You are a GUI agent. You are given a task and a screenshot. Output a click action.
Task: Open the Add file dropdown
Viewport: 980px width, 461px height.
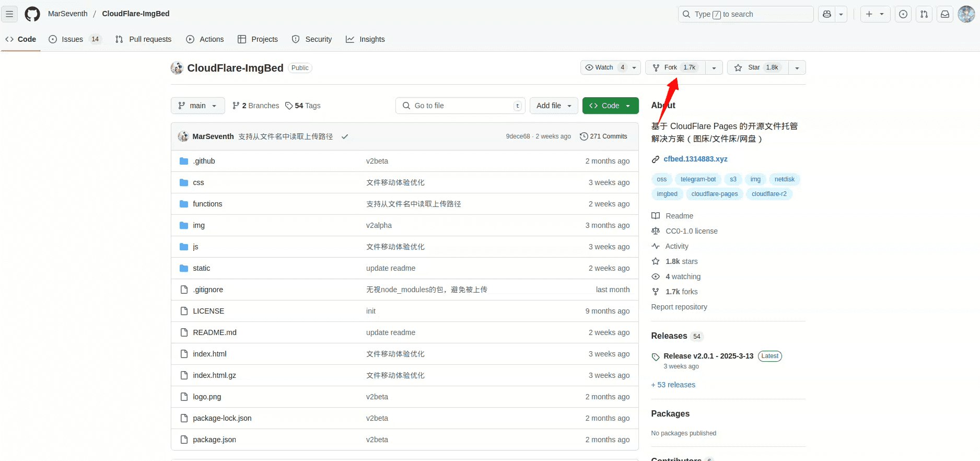point(554,106)
